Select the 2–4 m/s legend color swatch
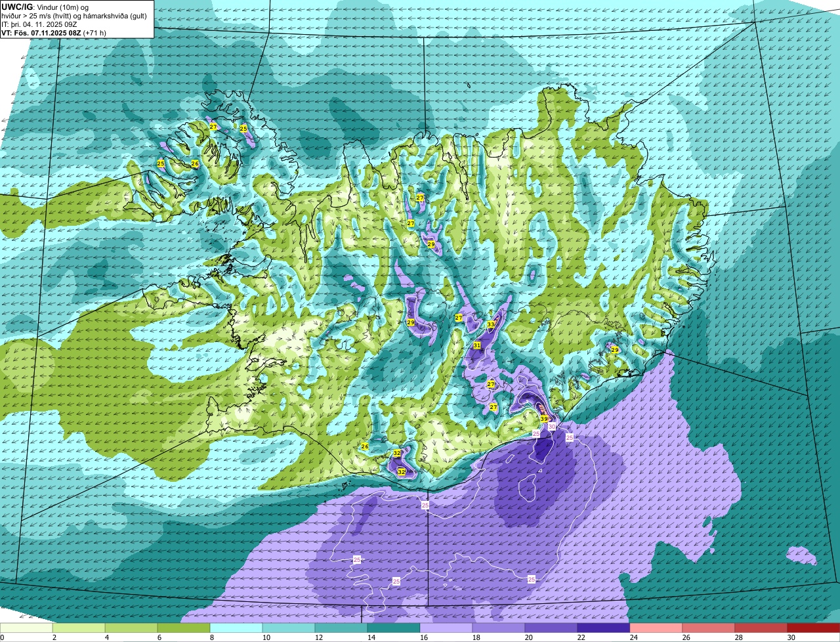The image size is (840, 642). tap(79, 628)
